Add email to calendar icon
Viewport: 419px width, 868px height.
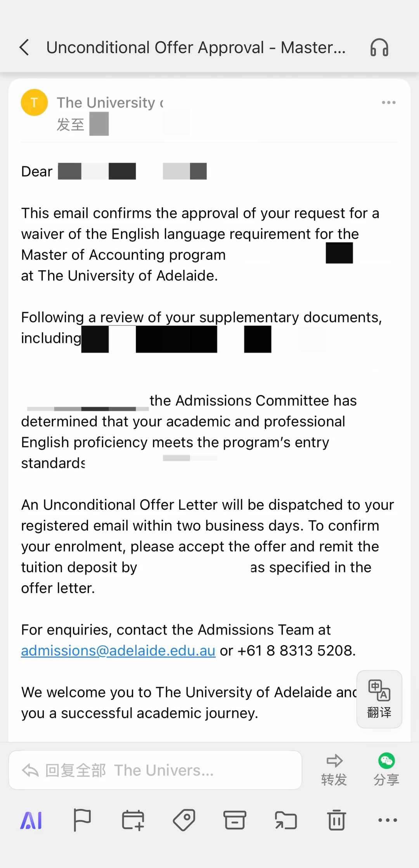(x=133, y=820)
